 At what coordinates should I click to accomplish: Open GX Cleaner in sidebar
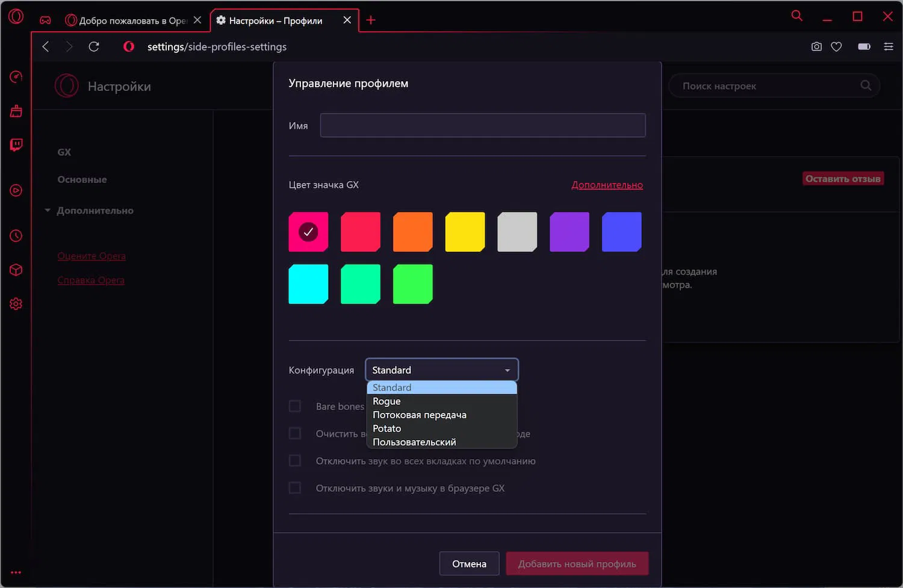(16, 111)
